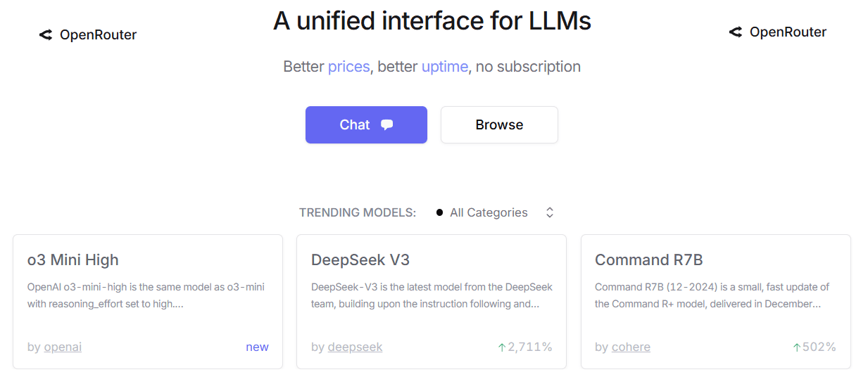The width and height of the screenshot is (868, 384).
Task: Follow the "uptime" link in the subtitle
Action: 444,67
